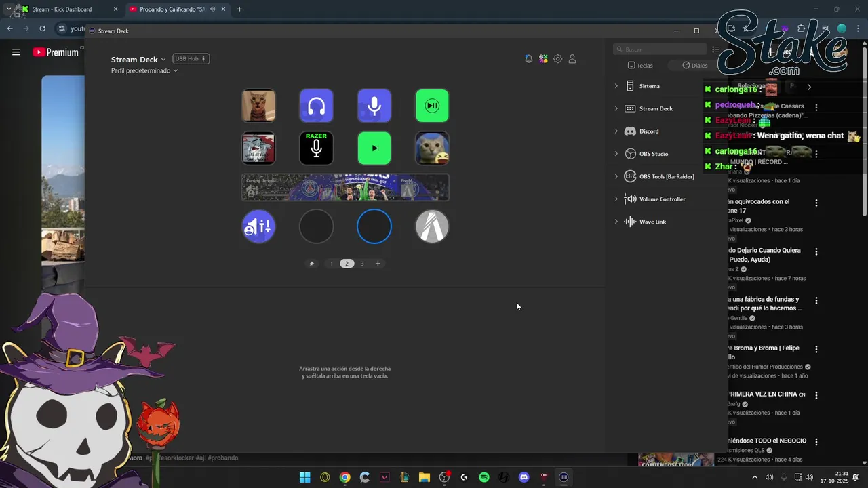Close the Kick Dashboard browser tab
The image size is (868, 488).
tap(115, 9)
